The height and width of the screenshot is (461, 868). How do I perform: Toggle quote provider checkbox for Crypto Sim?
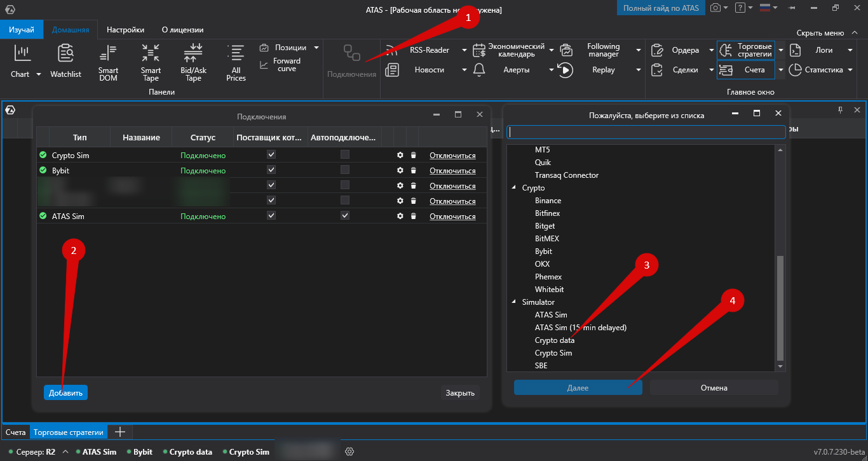(x=271, y=154)
